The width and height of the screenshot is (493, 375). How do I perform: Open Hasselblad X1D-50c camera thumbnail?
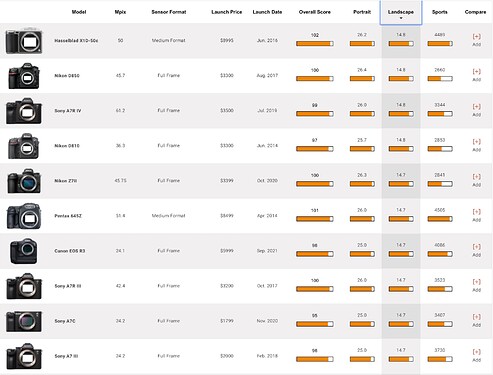[24, 41]
